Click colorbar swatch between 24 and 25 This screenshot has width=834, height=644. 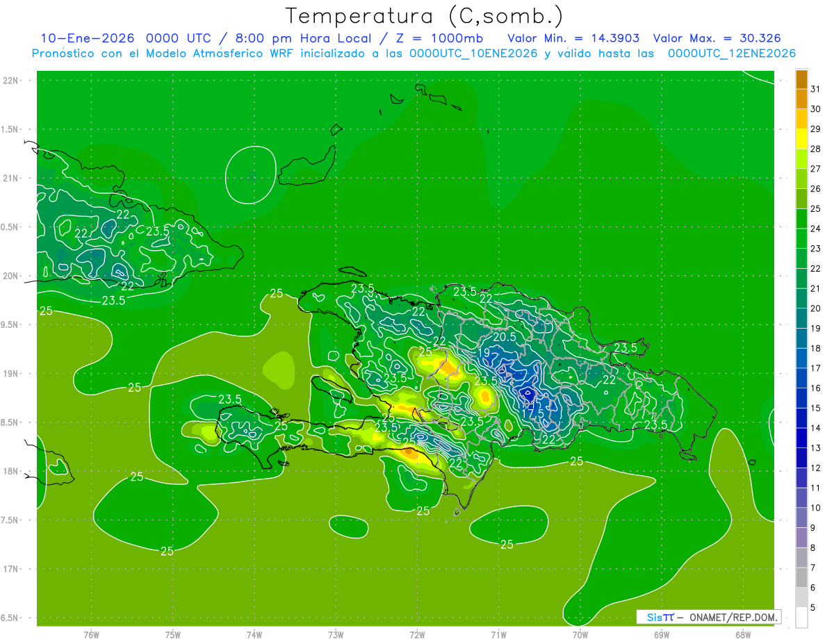tap(801, 219)
